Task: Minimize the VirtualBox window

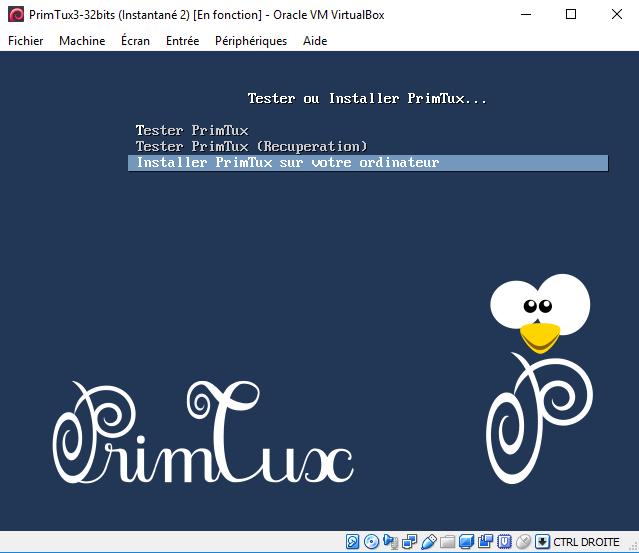Action: [x=526, y=15]
